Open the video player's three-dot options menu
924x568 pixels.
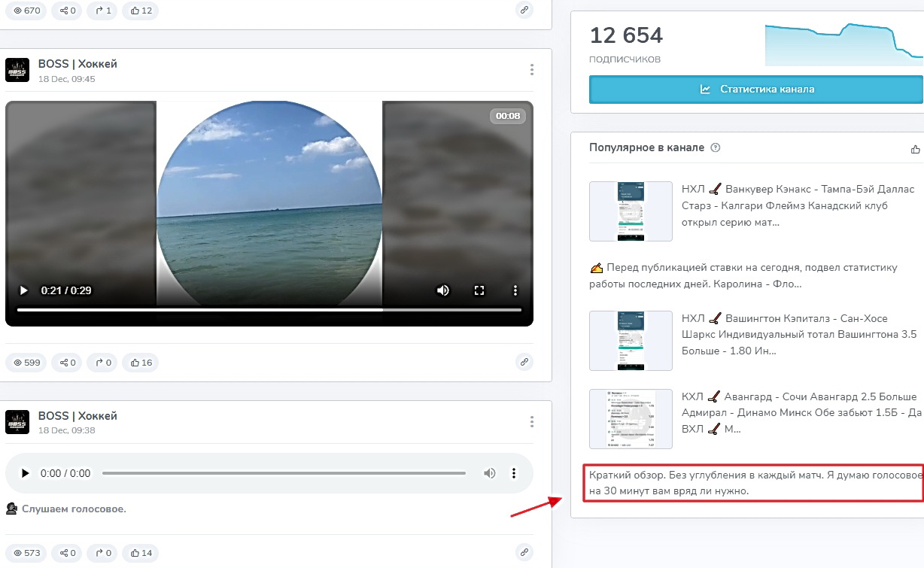tap(515, 290)
